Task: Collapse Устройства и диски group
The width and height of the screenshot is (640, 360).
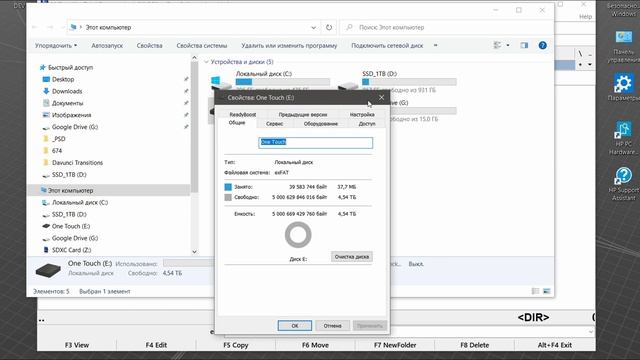Action: [x=207, y=62]
